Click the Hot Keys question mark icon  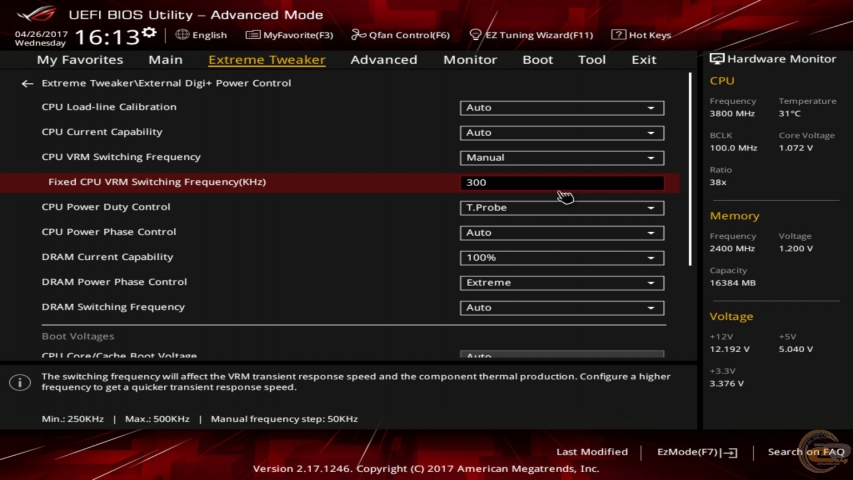(x=618, y=35)
